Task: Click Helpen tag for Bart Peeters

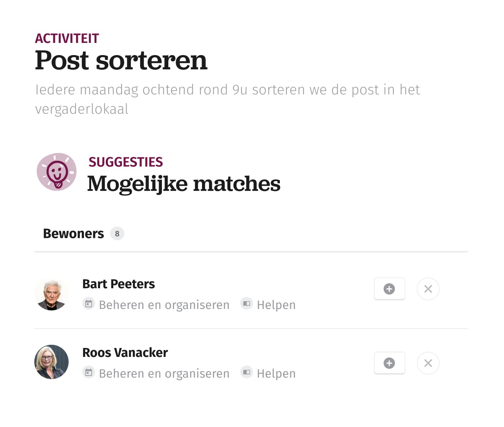Action: 276,305
